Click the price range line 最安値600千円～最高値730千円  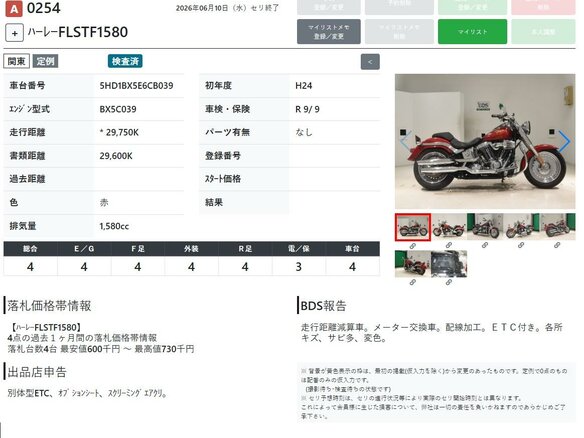pos(127,349)
